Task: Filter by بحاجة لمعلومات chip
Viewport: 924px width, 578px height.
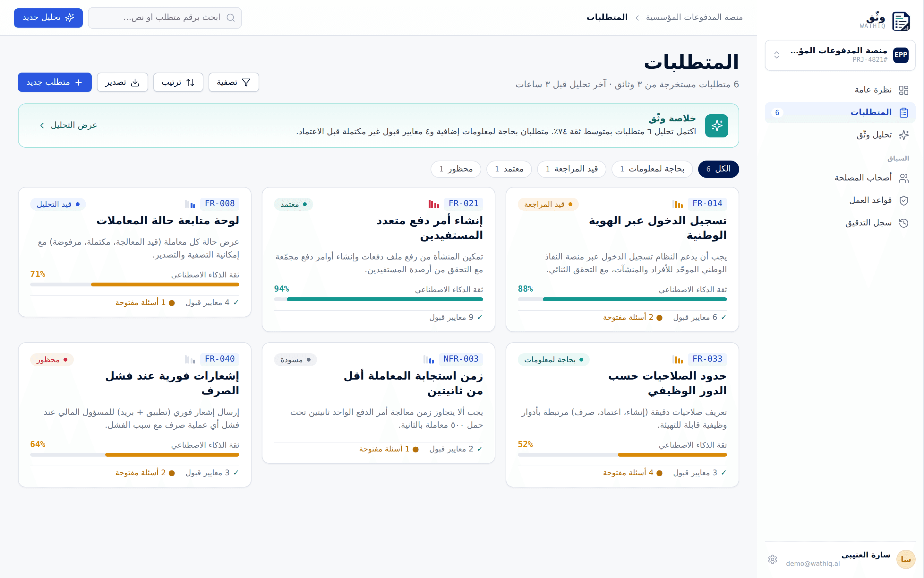Action: pos(652,169)
